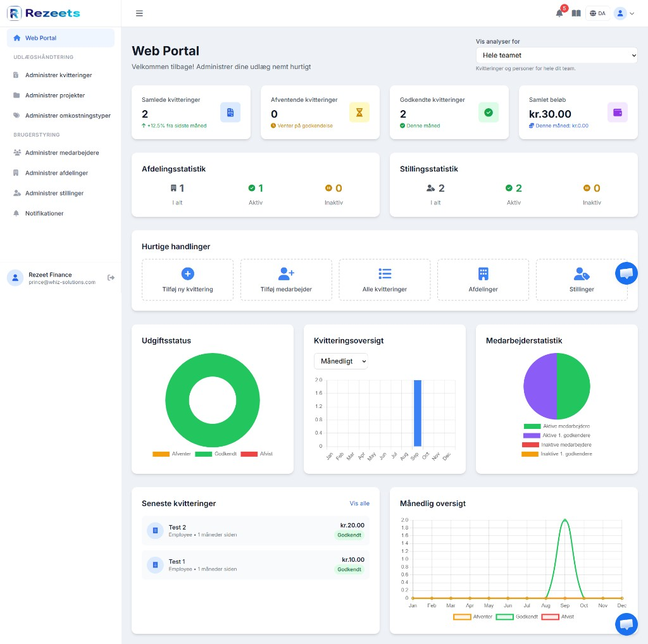Viewport: 648px width, 644px height.
Task: Click the checkmark icon in Godkendte kvitteringer card
Action: (489, 113)
